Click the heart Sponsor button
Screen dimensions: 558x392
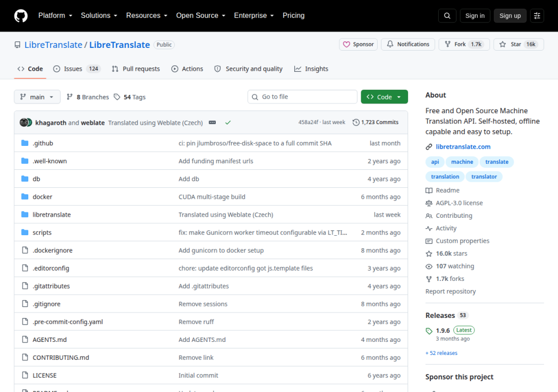pos(358,45)
